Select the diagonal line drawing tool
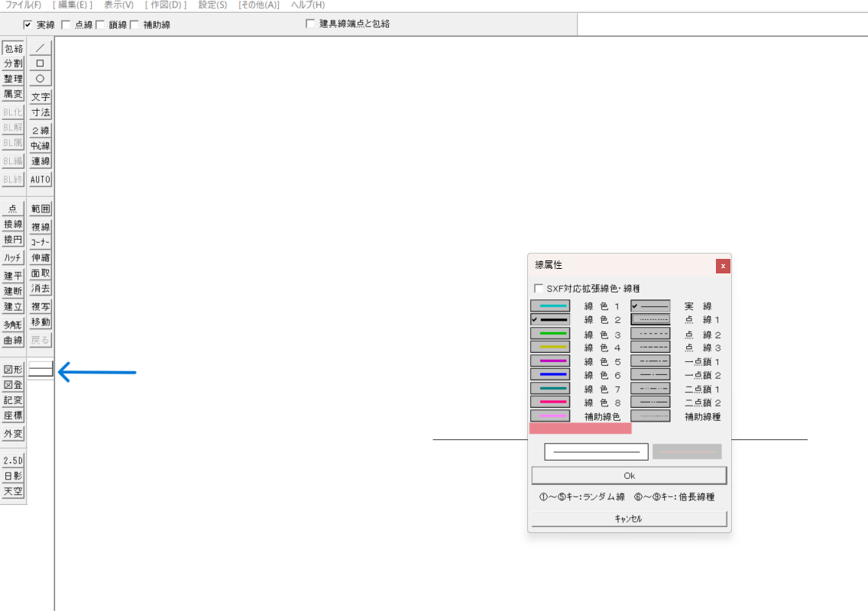Viewport: 868px width, 611px height. 40,48
